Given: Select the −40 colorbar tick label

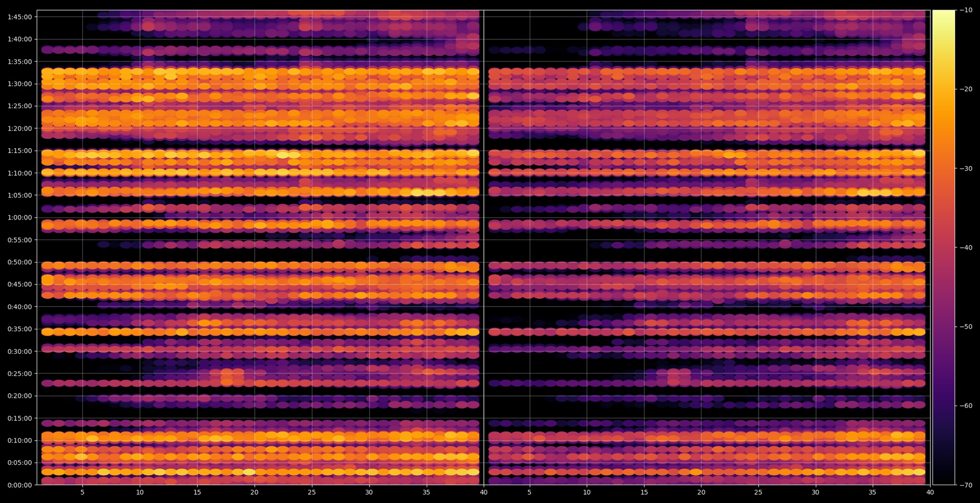Looking at the screenshot, I should coord(966,248).
